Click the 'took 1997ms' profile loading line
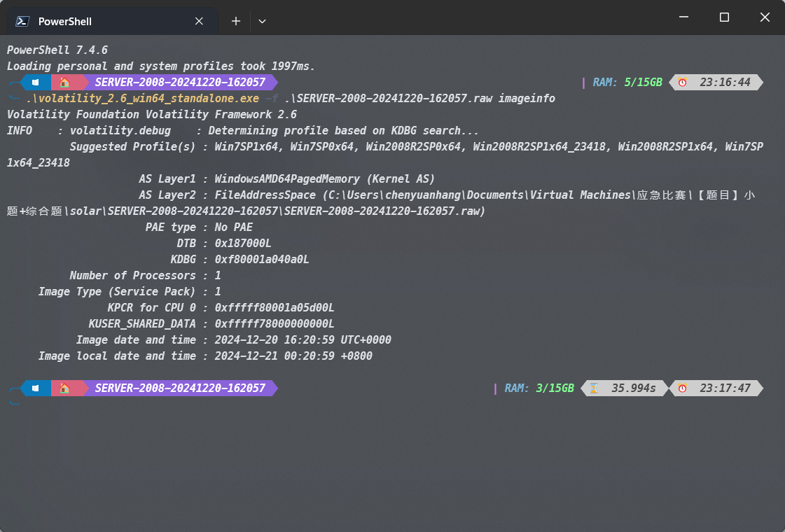The width and height of the screenshot is (785, 532). (160, 66)
